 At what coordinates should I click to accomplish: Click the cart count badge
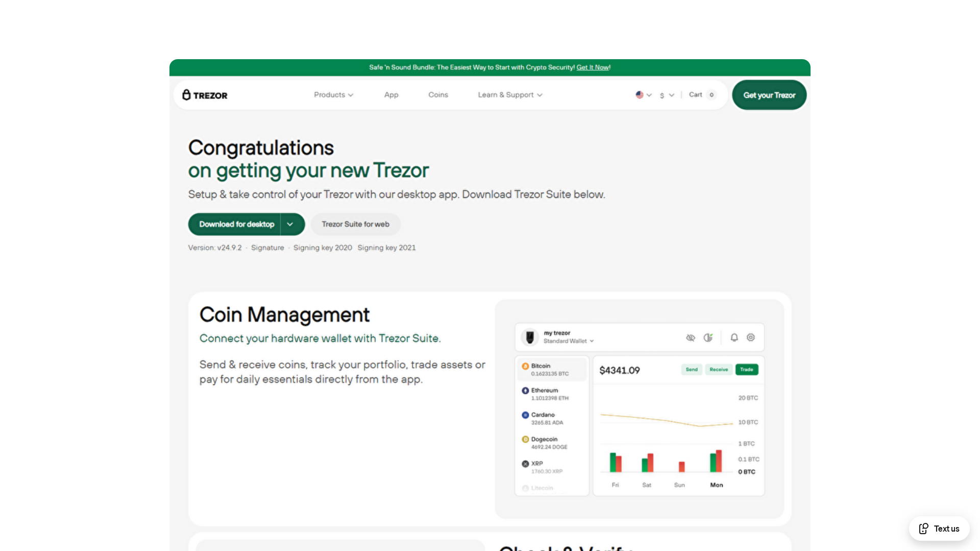pos(712,95)
